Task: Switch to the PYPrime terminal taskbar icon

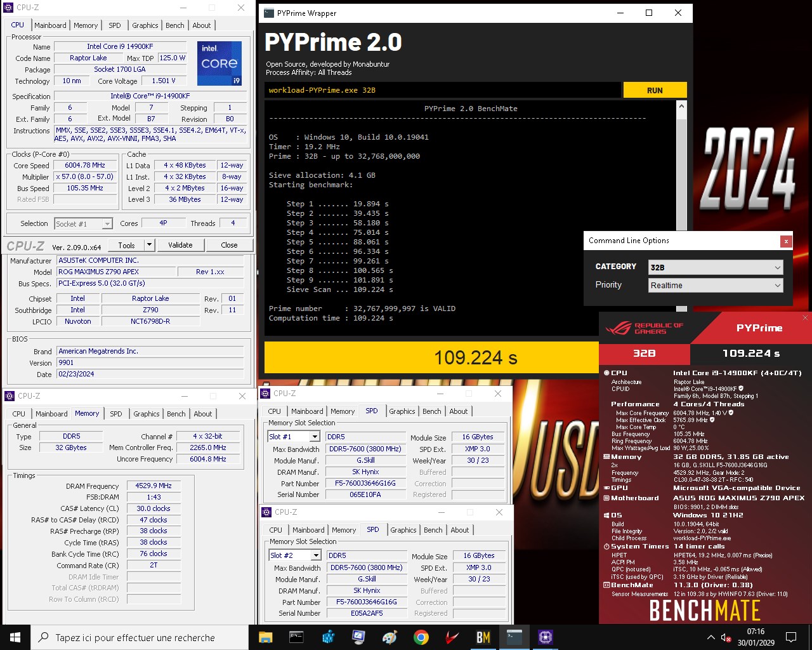Action: coord(514,637)
